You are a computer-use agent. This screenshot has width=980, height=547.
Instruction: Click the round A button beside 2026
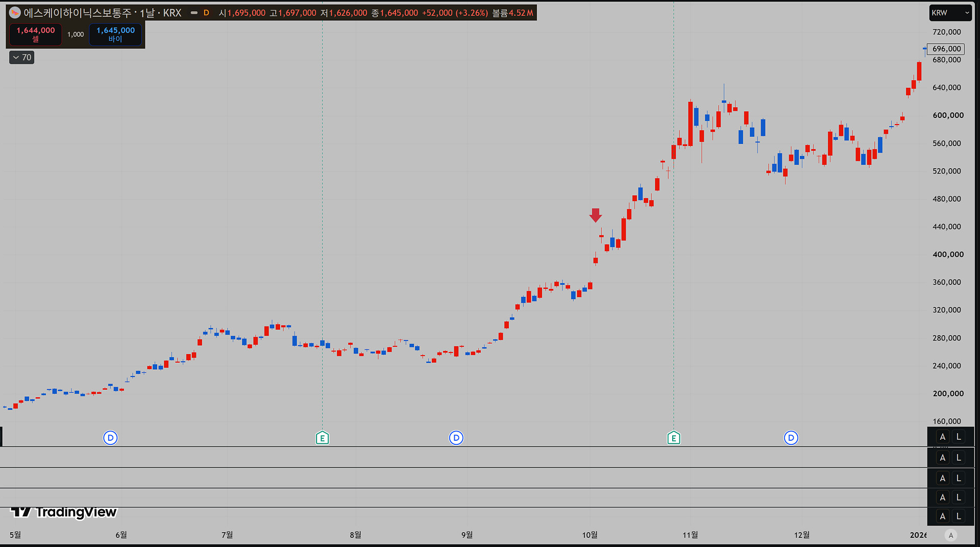point(950,535)
